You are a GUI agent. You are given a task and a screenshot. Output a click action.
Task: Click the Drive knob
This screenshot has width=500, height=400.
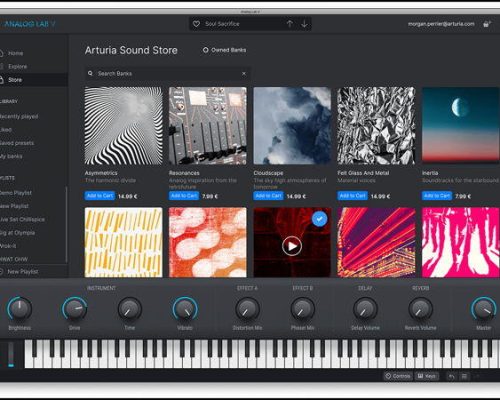click(x=75, y=309)
